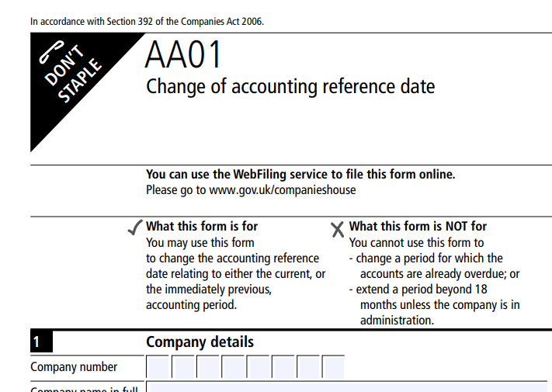Click the AA01 form code title
Screen dimensions: 552x392
[183, 56]
